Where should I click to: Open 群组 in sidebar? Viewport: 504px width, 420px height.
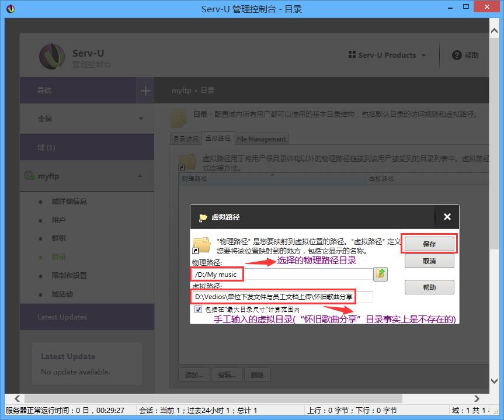coord(58,238)
